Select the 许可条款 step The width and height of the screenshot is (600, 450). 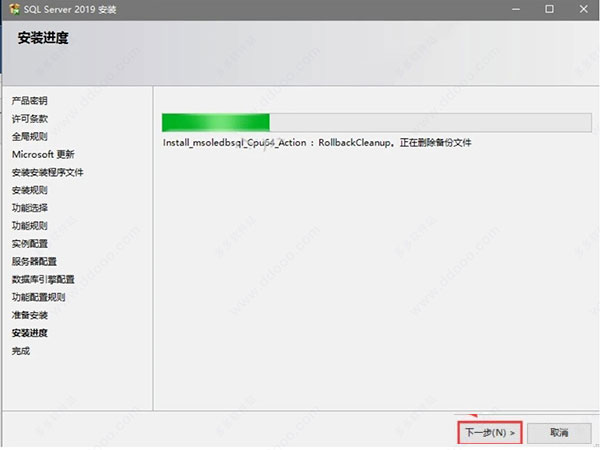(29, 119)
